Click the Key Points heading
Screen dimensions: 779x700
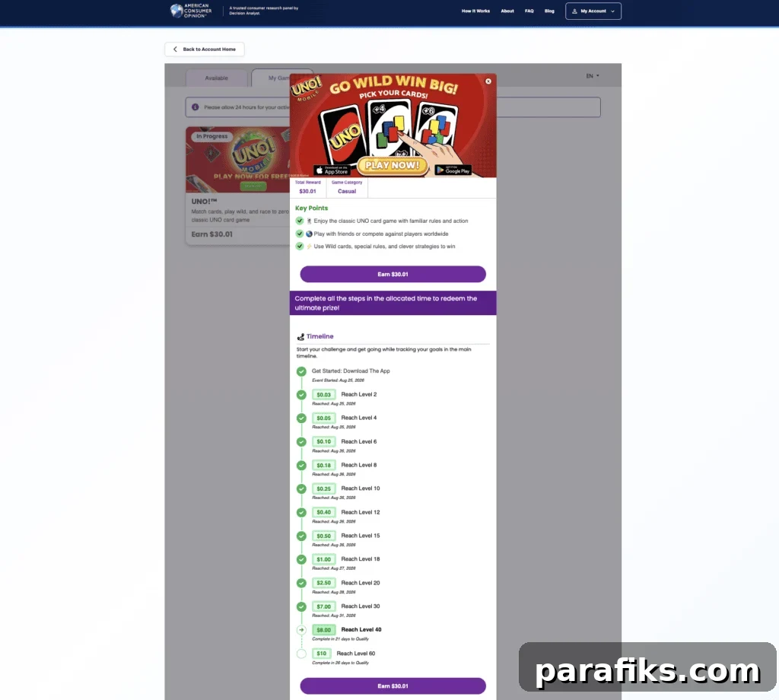pyautogui.click(x=311, y=208)
